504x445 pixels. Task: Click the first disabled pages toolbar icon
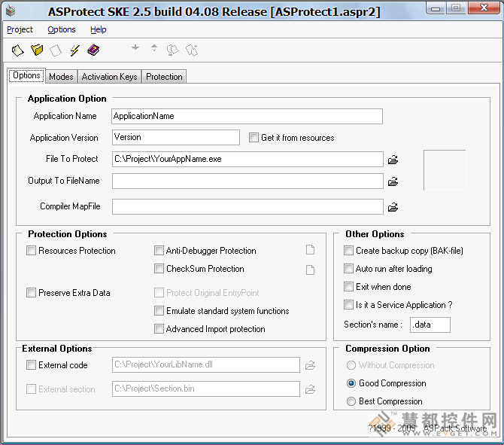[172, 50]
